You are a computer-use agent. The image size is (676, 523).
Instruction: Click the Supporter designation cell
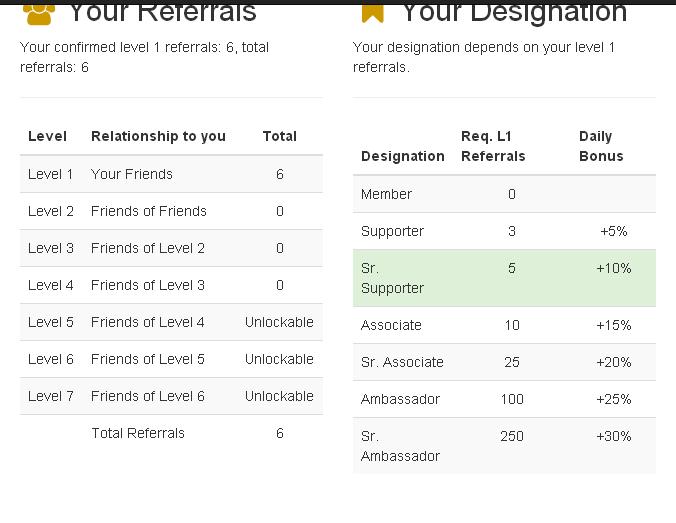coord(392,231)
